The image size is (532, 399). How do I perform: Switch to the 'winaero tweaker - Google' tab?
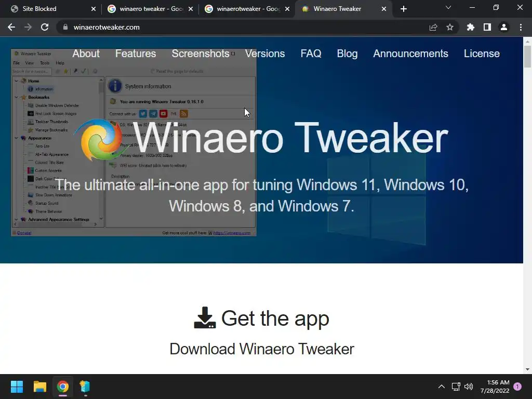pyautogui.click(x=151, y=9)
